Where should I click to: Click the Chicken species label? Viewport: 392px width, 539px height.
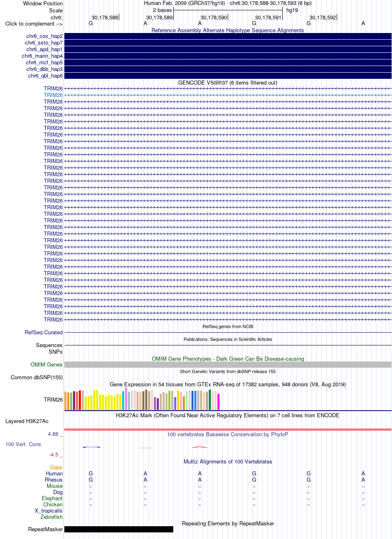point(53,504)
